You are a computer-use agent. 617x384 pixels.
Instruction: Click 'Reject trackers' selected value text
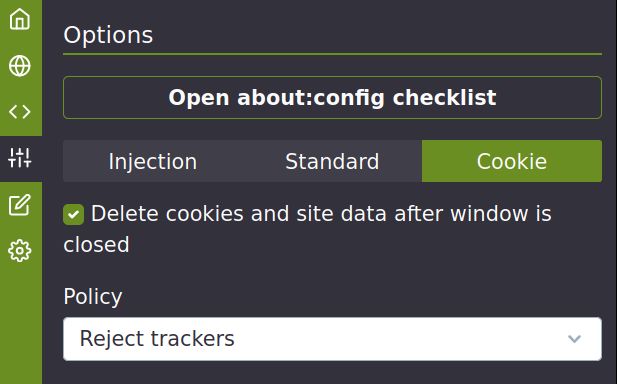pos(157,339)
